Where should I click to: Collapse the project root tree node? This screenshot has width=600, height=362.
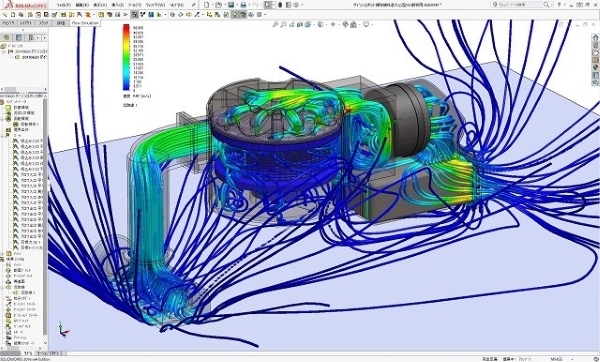pyautogui.click(x=3, y=51)
